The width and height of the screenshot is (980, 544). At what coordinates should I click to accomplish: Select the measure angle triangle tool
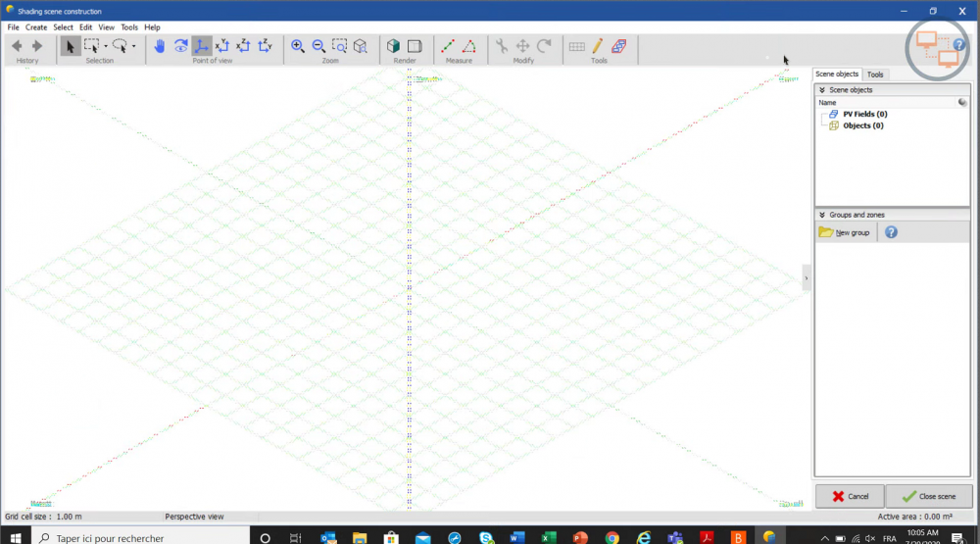tap(468, 46)
